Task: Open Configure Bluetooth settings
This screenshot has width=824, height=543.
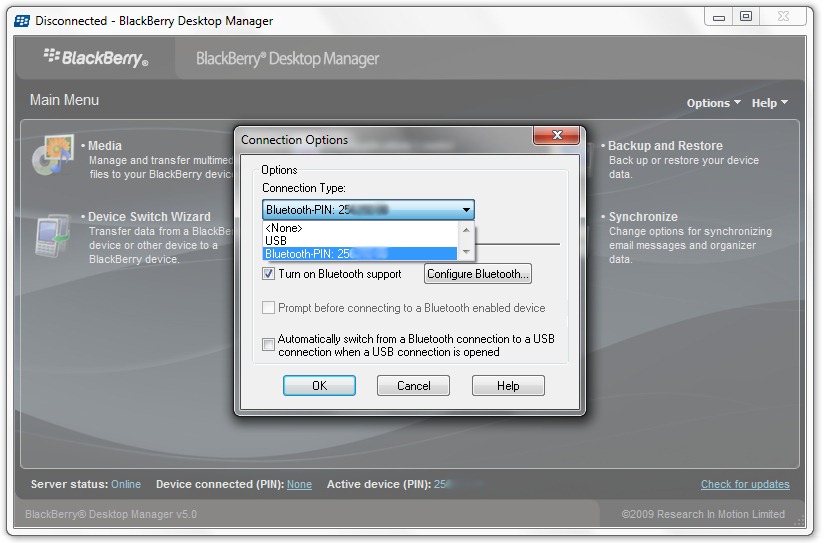Action: (x=478, y=274)
